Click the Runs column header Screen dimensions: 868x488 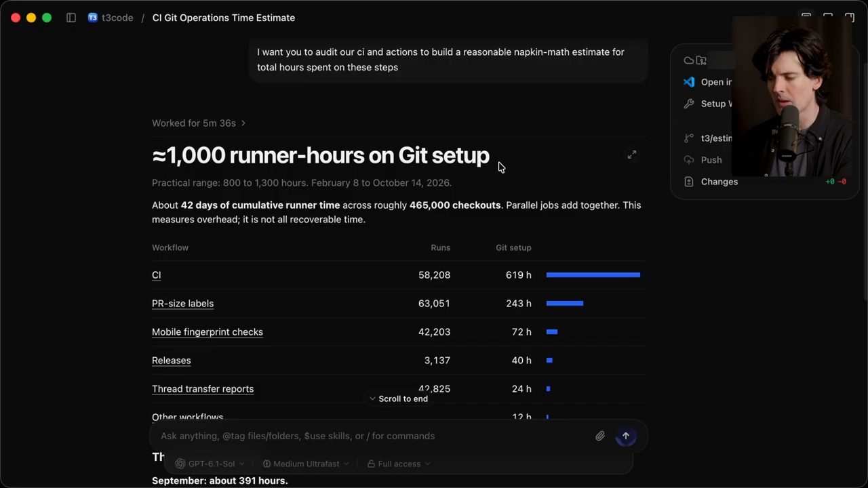440,247
